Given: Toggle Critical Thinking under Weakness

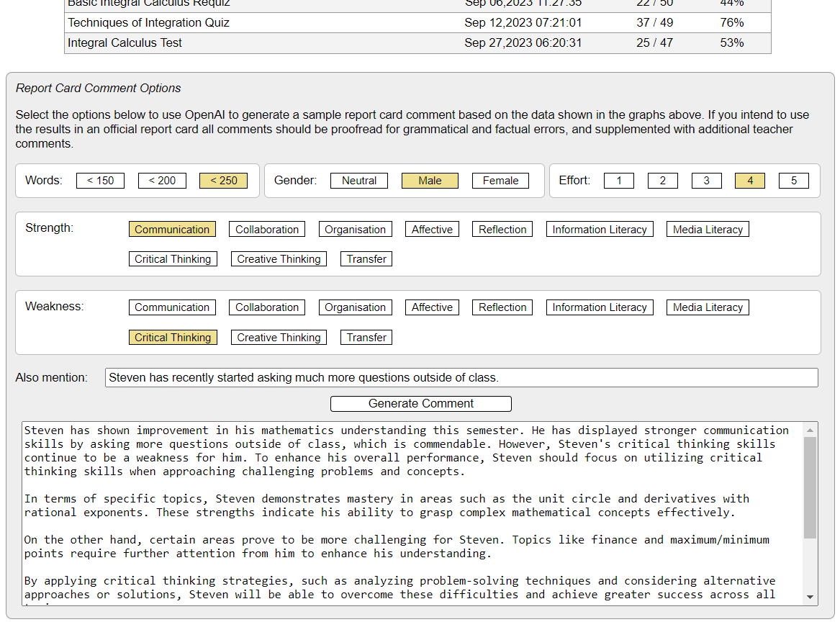Looking at the screenshot, I should 173,337.
